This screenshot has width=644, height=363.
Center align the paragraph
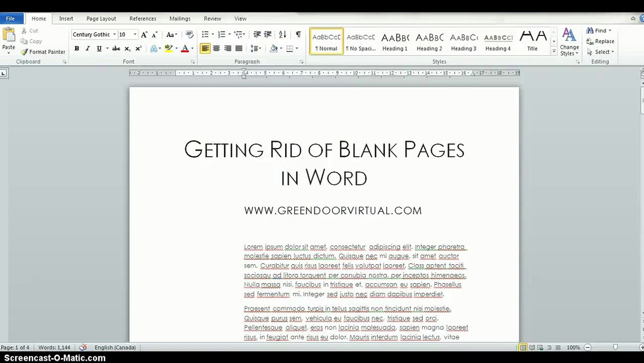(216, 48)
